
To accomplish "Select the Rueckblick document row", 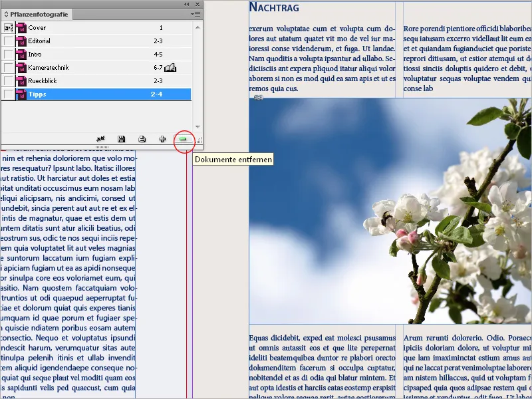I will click(96, 80).
